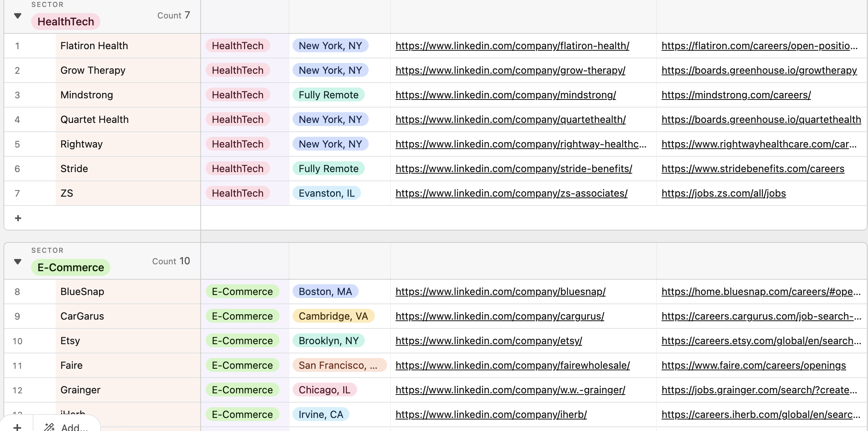
Task: Open mindstrong.com careers link
Action: tap(736, 95)
